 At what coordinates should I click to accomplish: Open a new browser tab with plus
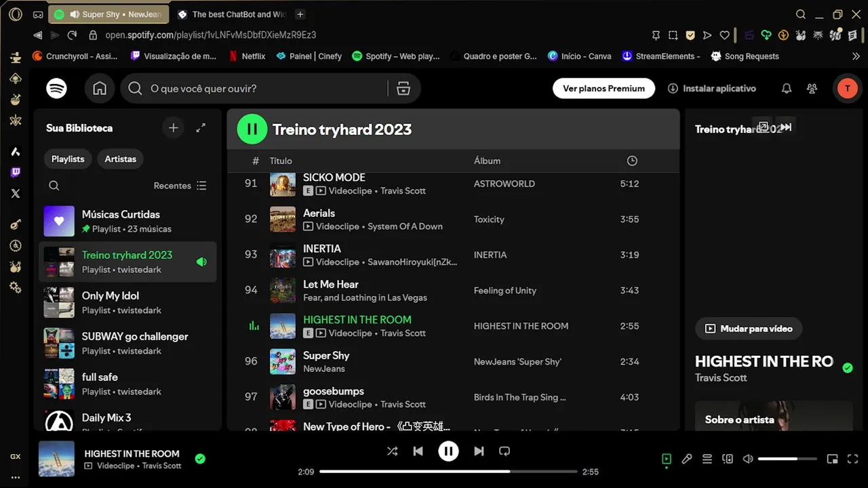pos(300,14)
